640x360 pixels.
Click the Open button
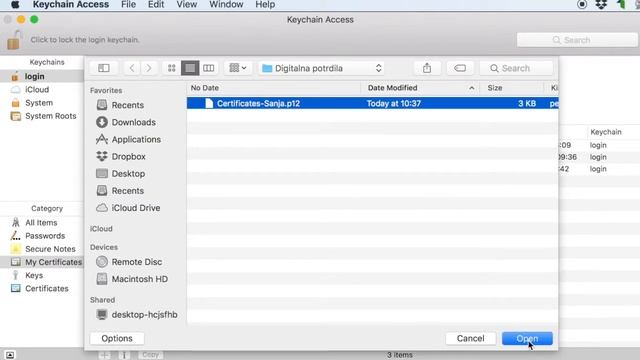[x=527, y=338]
